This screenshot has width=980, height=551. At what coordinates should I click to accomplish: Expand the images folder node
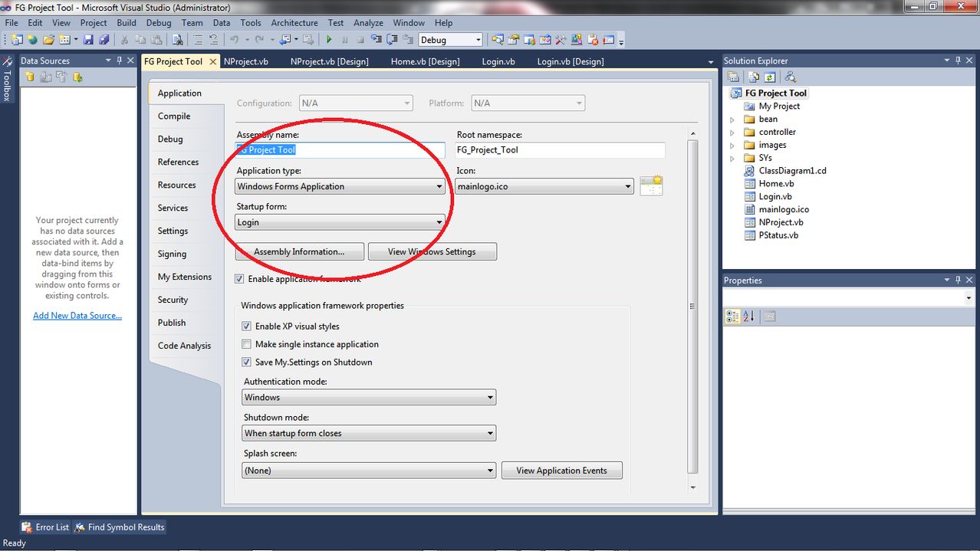tap(732, 146)
